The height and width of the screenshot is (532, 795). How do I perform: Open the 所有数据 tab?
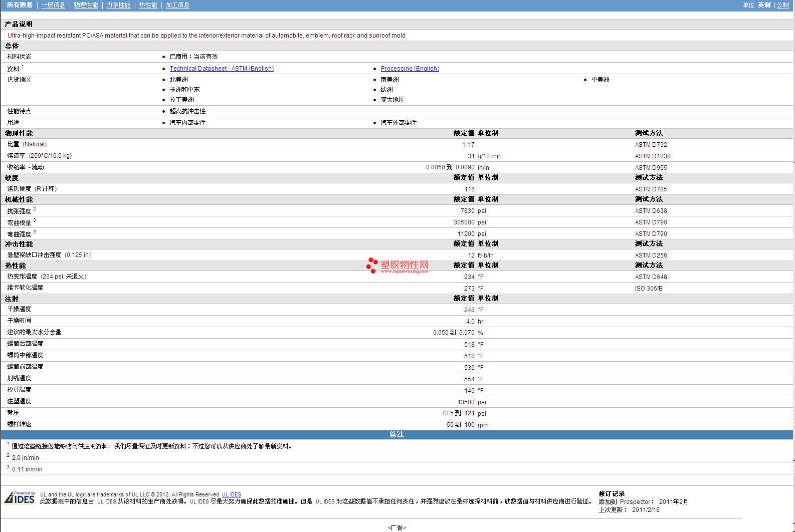click(20, 5)
